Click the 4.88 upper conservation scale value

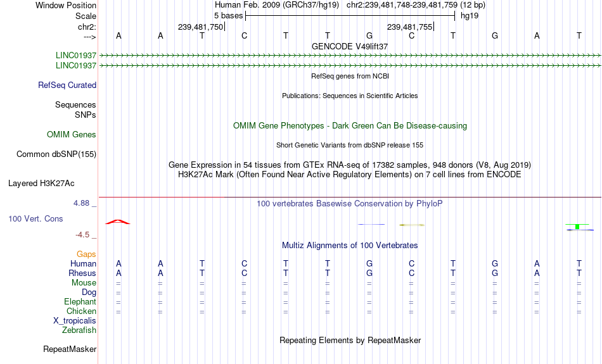coord(81,203)
